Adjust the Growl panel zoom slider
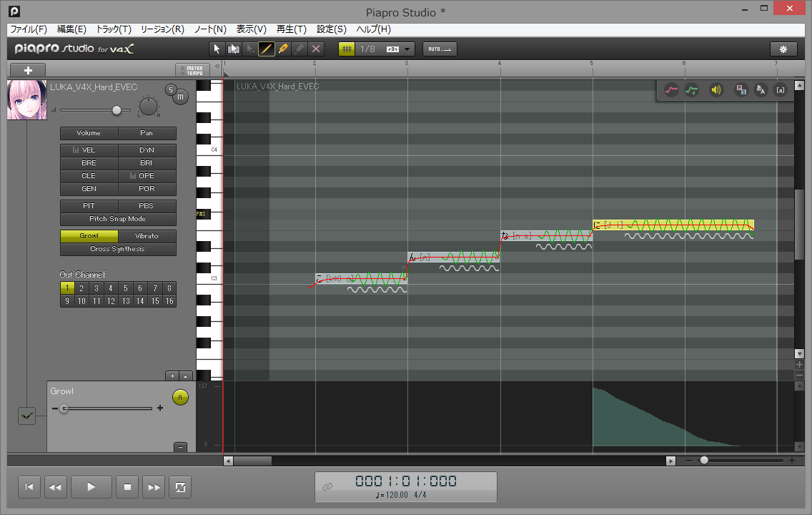The width and height of the screenshot is (812, 515). point(64,409)
